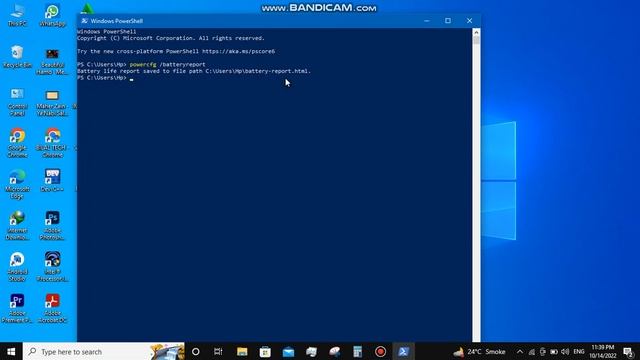Click the PowerShell scrollbar up arrow
Screen dimensions: 640x360
[x=476, y=32]
